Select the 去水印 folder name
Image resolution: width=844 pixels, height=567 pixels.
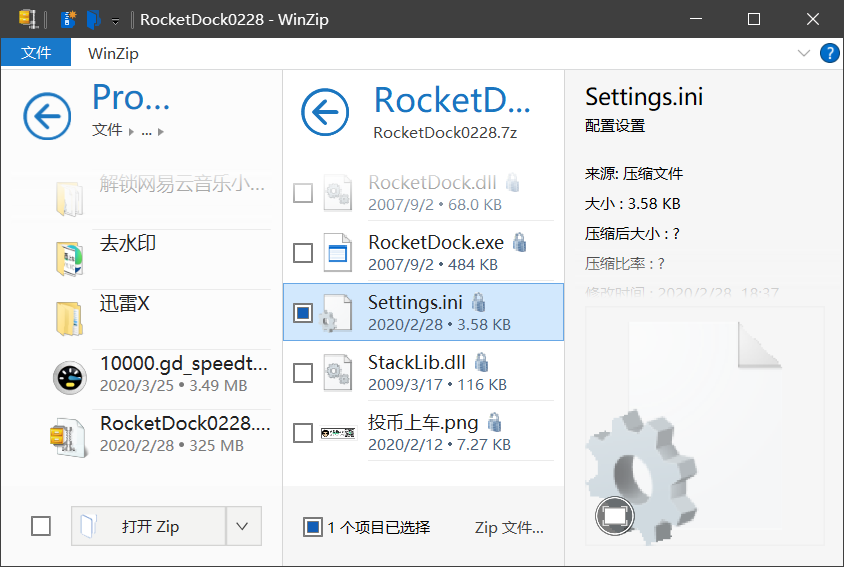pos(128,243)
